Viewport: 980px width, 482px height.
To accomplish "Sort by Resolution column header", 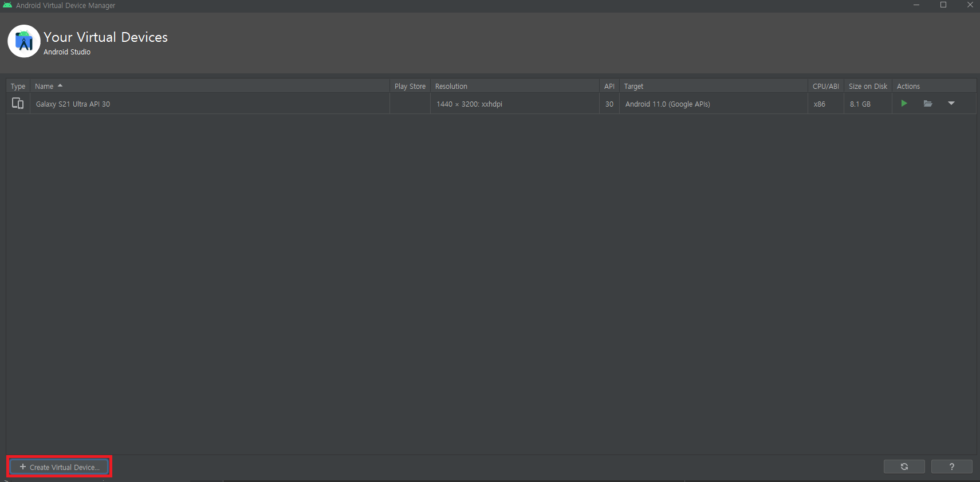I will pyautogui.click(x=515, y=86).
